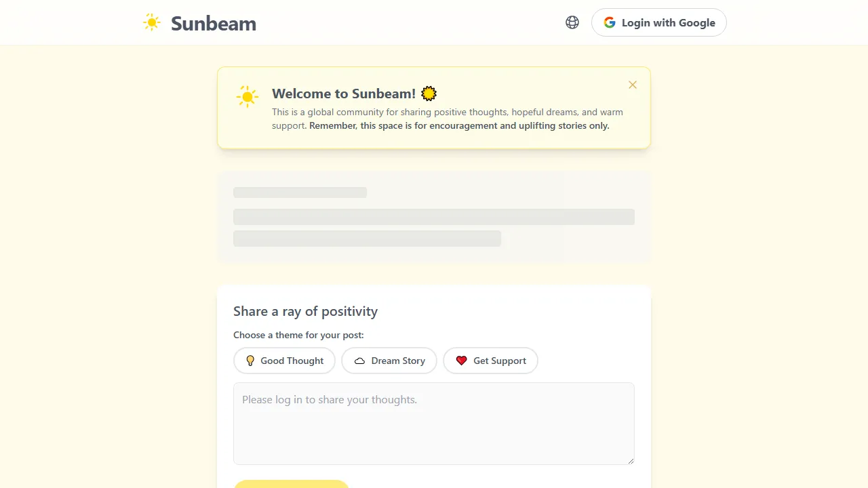Dismiss the Welcome to Sunbeam banner

pos(633,85)
